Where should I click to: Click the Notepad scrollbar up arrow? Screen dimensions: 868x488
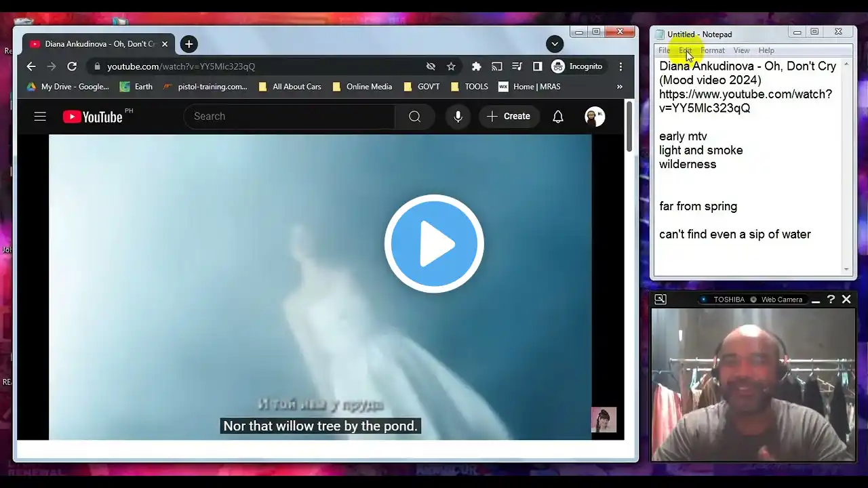[x=846, y=64]
